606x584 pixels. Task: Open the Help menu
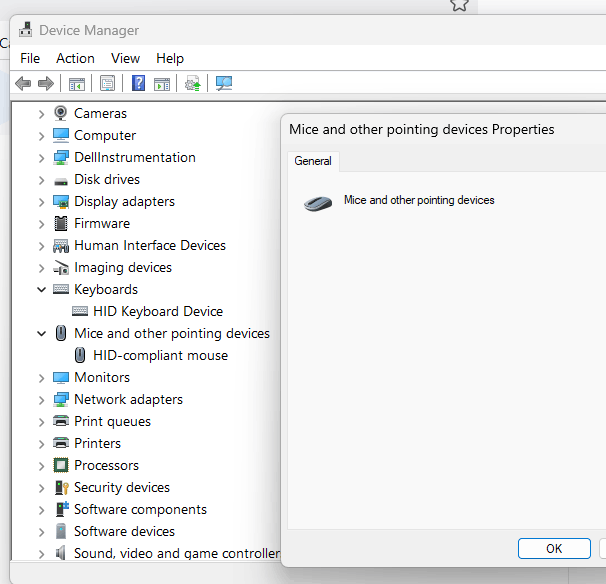(x=170, y=58)
